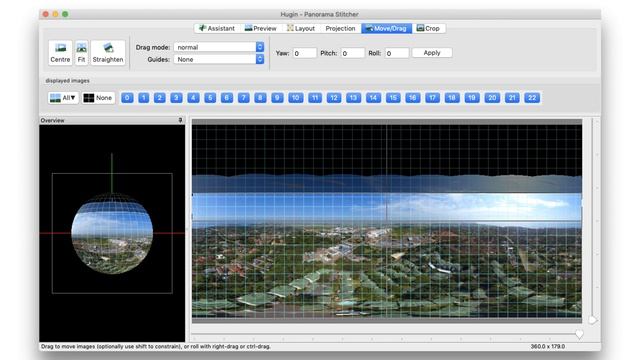Toggle display of image 6
Viewport: 640px width, 360px height.
pyautogui.click(x=227, y=98)
